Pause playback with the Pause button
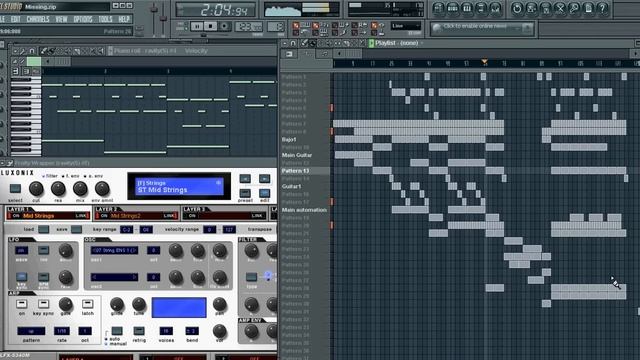The height and width of the screenshot is (360, 640). click(x=197, y=27)
